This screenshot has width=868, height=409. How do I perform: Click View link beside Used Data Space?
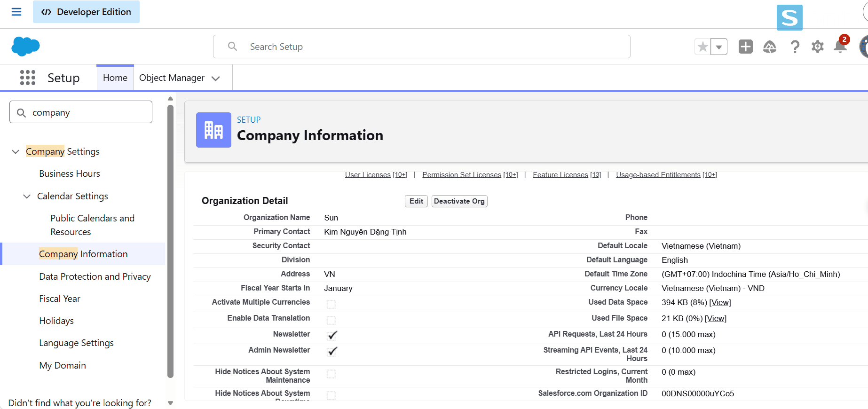pos(720,302)
